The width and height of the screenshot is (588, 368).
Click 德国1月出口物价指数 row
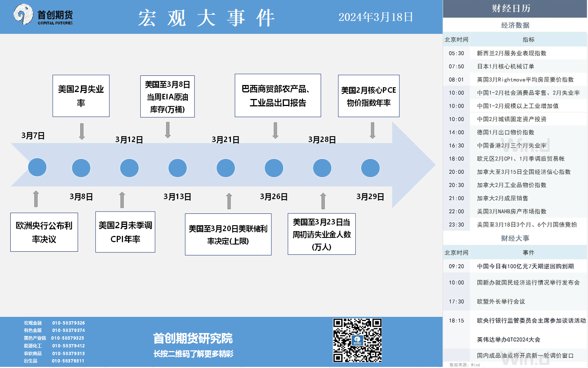515,132
